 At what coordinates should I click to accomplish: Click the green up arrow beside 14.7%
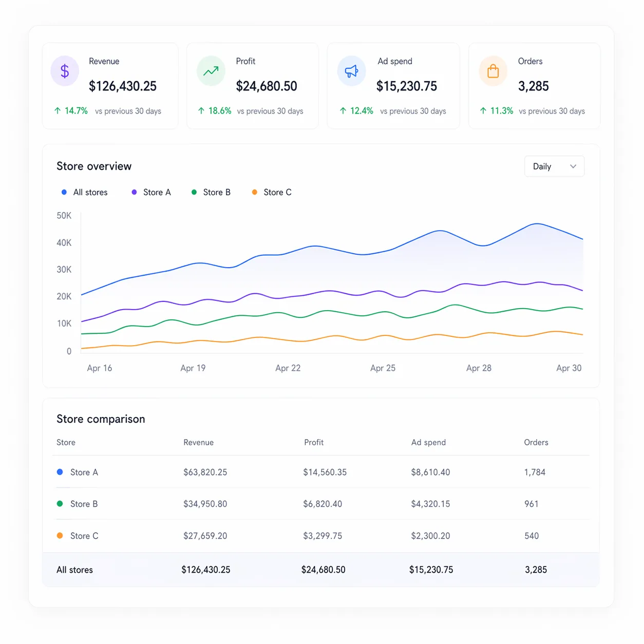coord(57,110)
